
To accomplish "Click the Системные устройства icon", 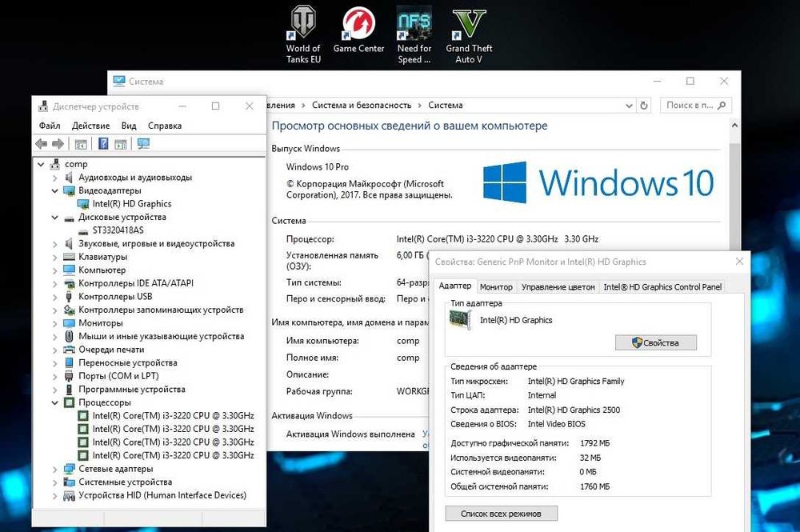I will pos(69,482).
